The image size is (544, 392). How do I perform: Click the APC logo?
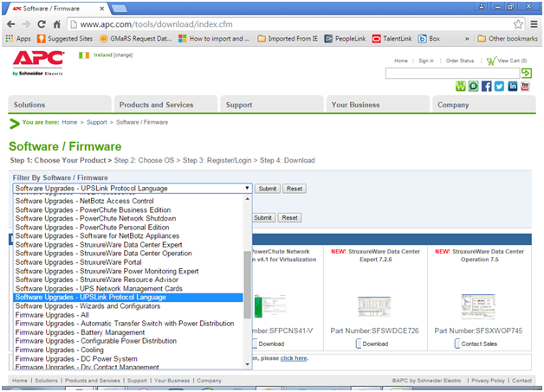(38, 62)
